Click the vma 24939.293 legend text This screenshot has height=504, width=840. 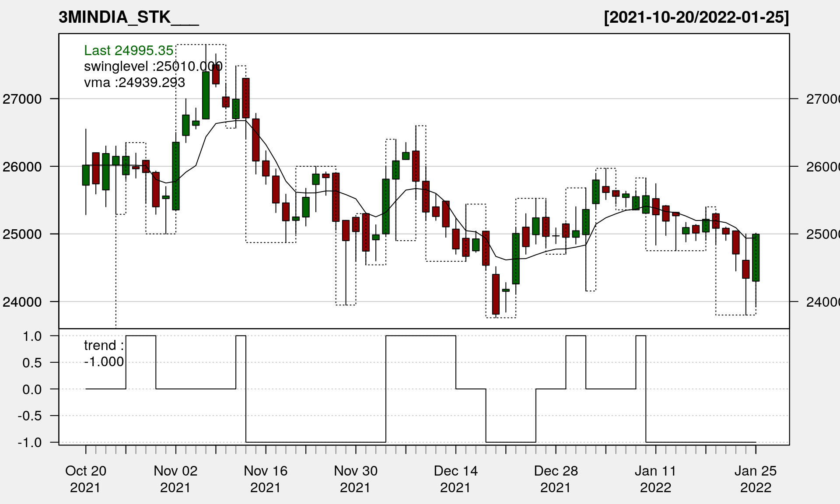tap(134, 82)
